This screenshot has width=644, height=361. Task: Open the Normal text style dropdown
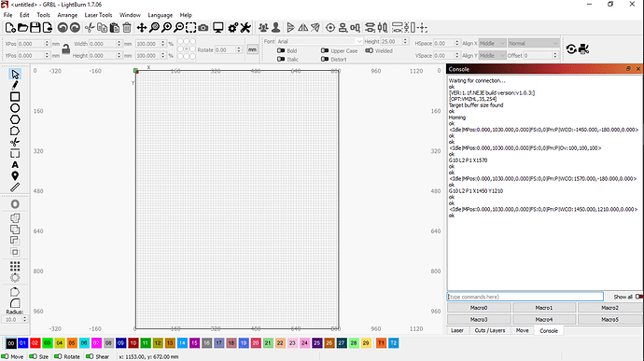pos(533,43)
